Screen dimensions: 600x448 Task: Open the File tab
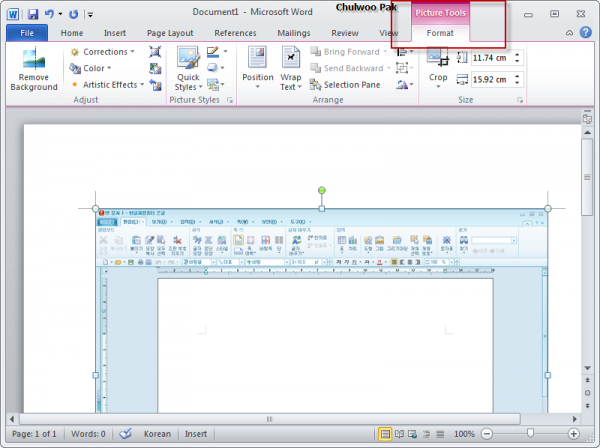click(27, 33)
